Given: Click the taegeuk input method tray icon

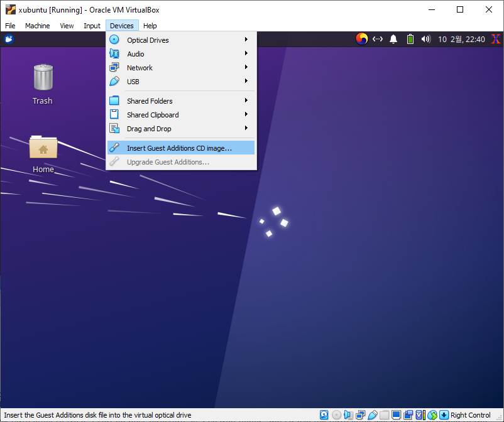Looking at the screenshot, I should [x=361, y=39].
